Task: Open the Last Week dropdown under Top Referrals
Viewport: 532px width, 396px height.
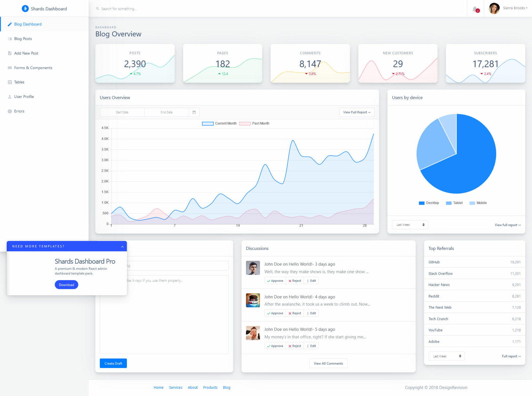Action: point(446,356)
